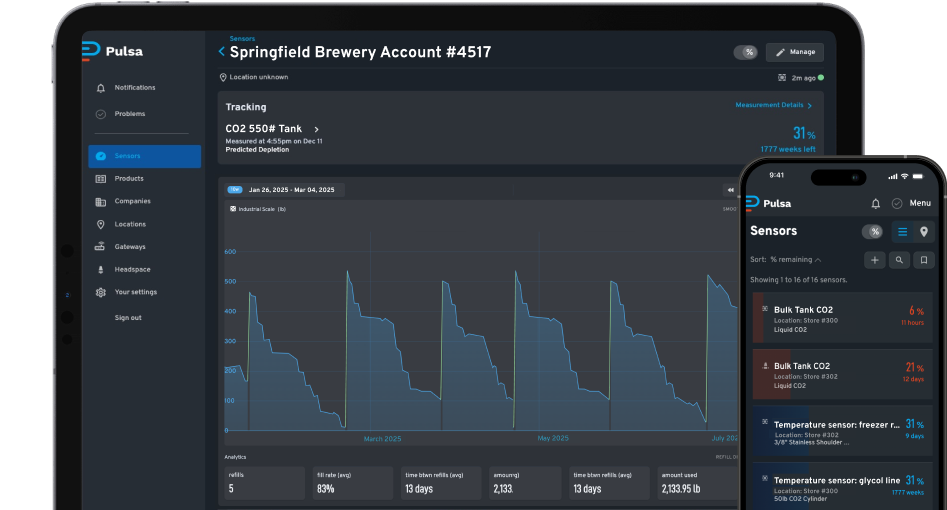The image size is (947, 510).
Task: Tap the checkmark circle next to Menu
Action: tap(897, 203)
